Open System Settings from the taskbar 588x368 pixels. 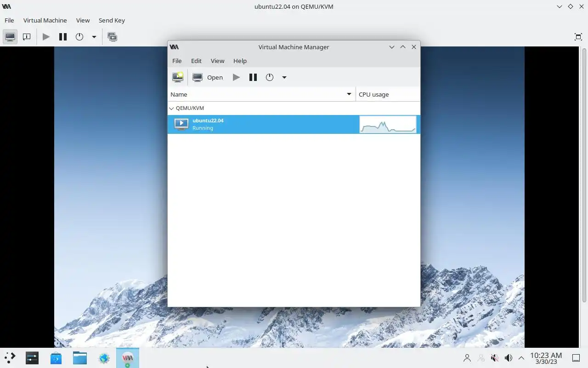(x=32, y=358)
